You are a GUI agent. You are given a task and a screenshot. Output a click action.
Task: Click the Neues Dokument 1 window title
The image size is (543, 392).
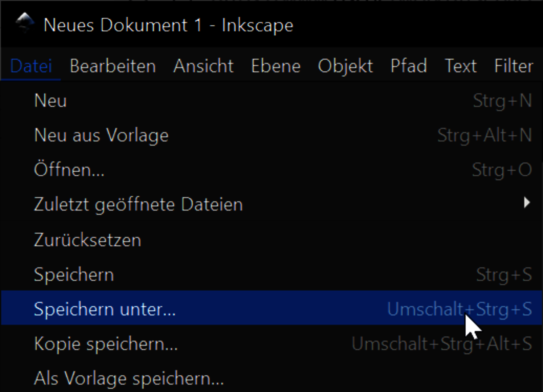tap(168, 25)
